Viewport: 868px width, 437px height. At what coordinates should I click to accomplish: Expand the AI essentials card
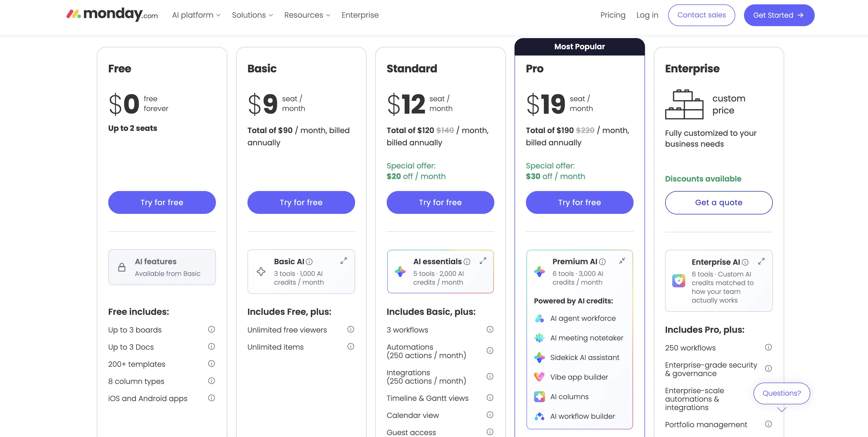483,261
